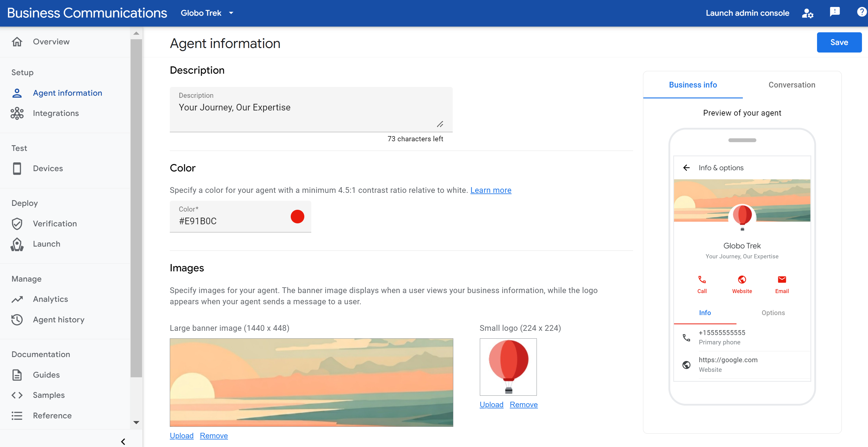Switch to the Conversation tab
This screenshot has height=447, width=868.
click(792, 85)
